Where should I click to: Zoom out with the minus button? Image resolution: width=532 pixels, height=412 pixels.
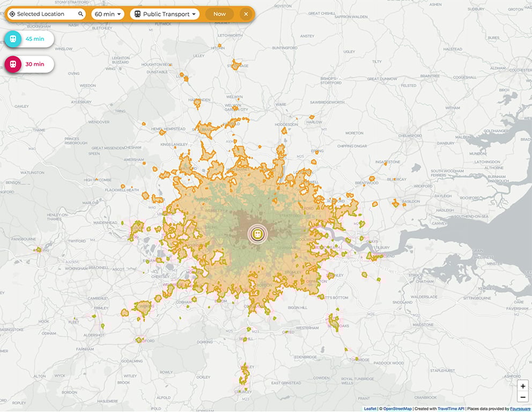523,397
